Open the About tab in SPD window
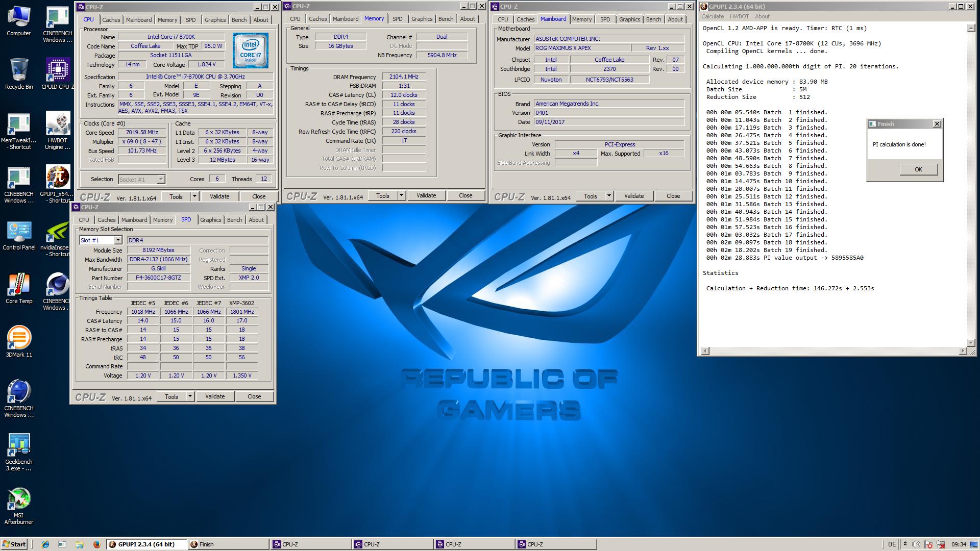Viewport: 980px width, 551px height. [256, 220]
